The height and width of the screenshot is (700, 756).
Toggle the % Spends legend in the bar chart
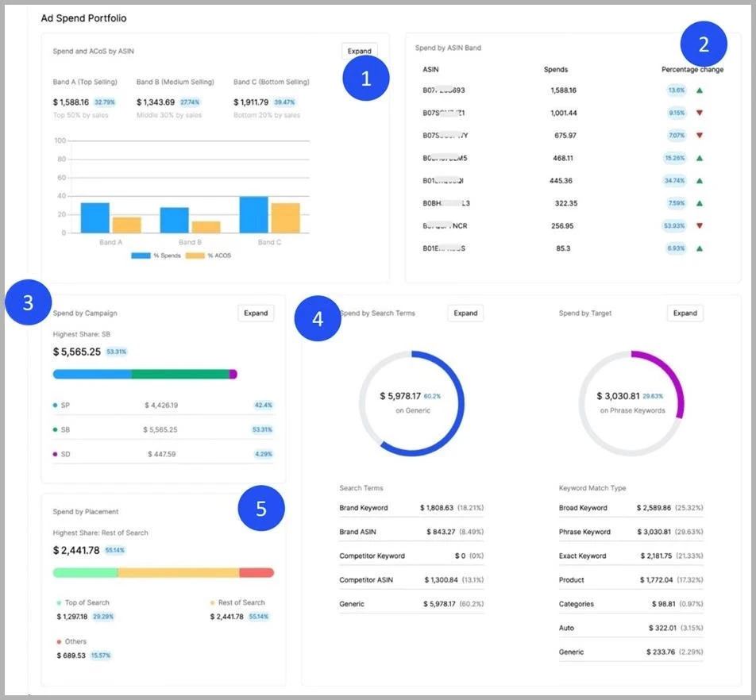(155, 255)
